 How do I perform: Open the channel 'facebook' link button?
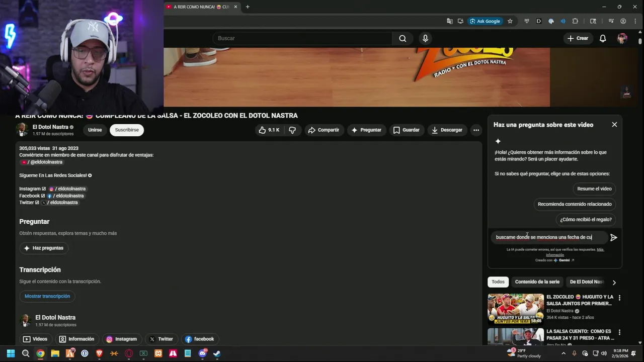pyautogui.click(x=199, y=339)
